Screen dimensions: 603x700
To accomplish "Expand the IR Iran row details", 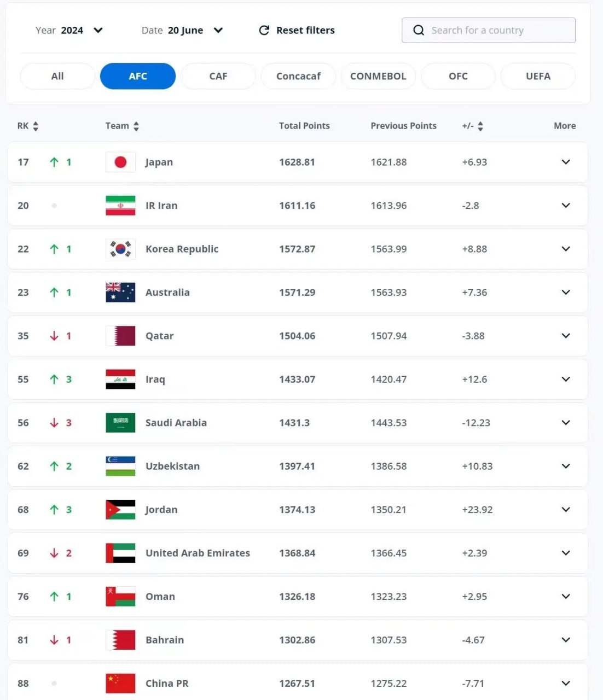I will 566,206.
